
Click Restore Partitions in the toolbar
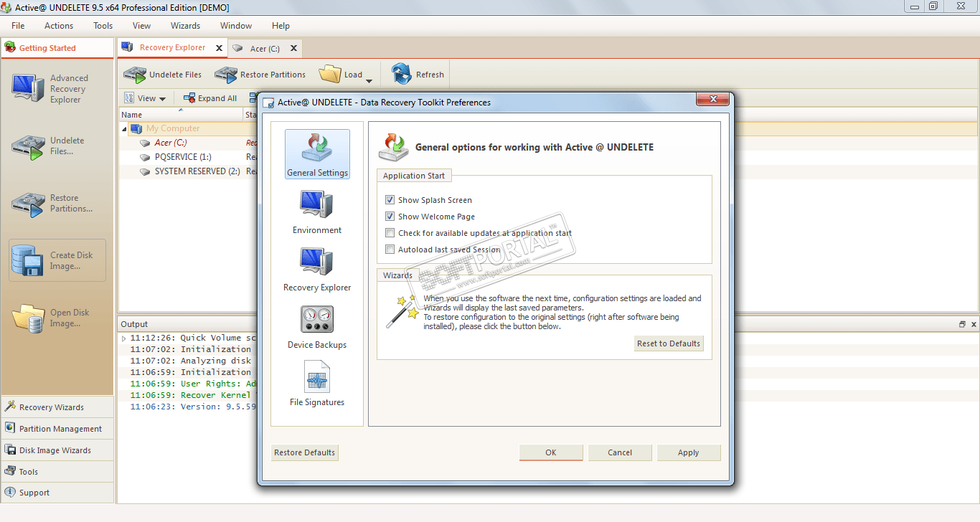pyautogui.click(x=260, y=75)
